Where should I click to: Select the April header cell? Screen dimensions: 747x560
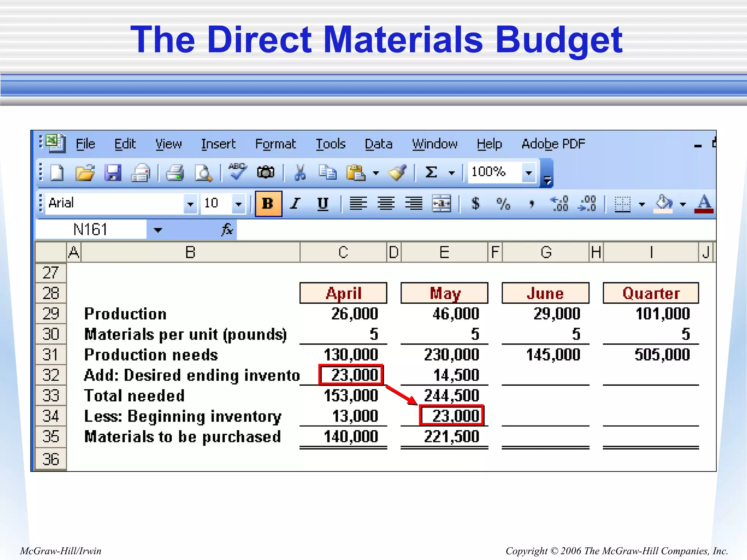click(x=343, y=293)
